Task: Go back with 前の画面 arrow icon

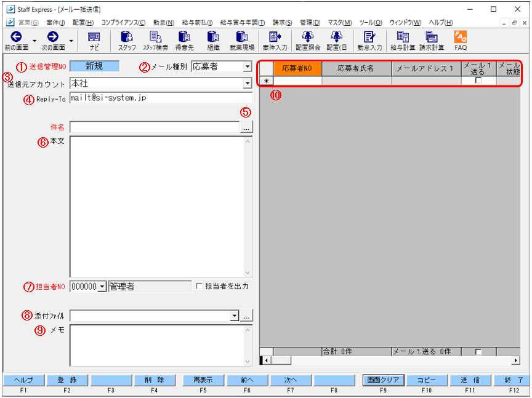Action: tap(16, 37)
